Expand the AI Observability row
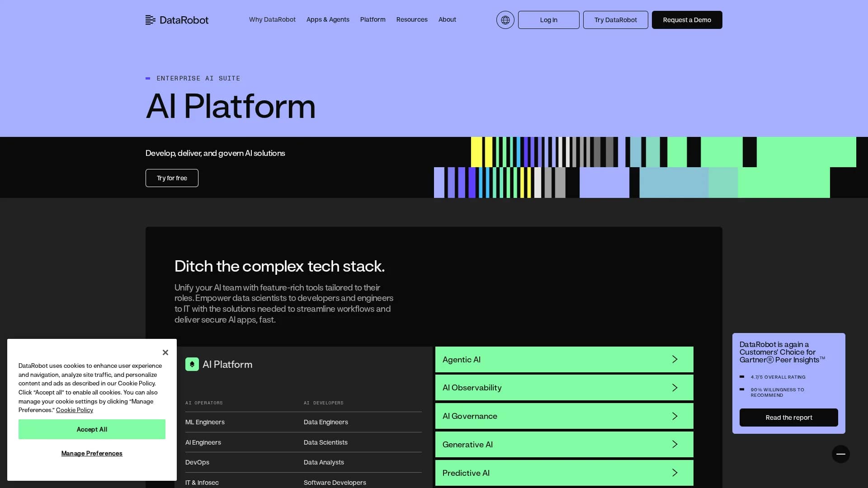 [x=564, y=388]
